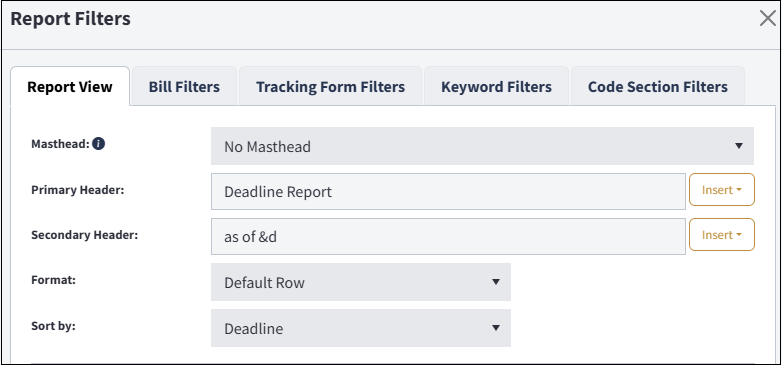Open the Bill Filters tab
782x365 pixels.
[x=184, y=87]
